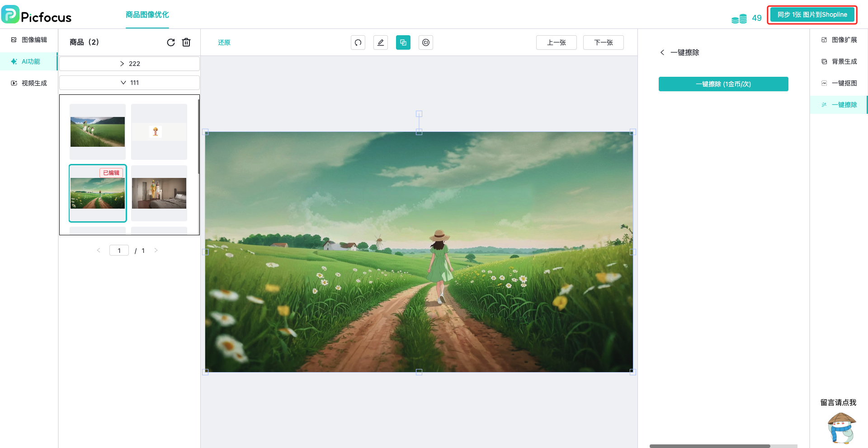Screen dimensions: 868x448
Task: Go to 下一张 next image
Action: (x=604, y=42)
